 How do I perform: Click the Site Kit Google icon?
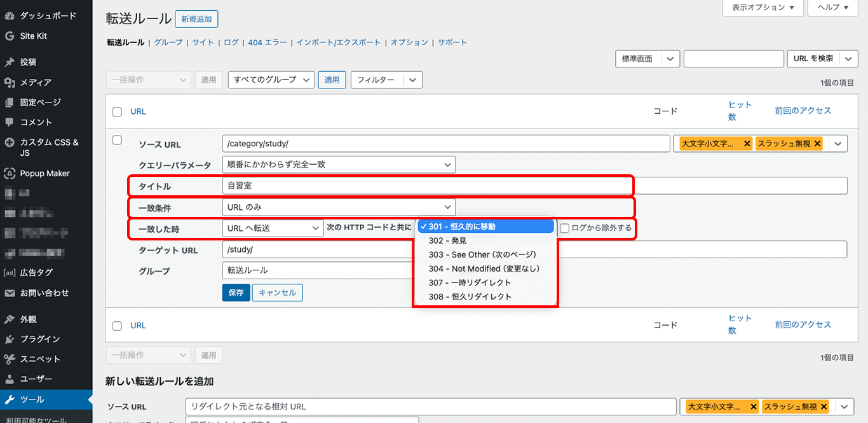pyautogui.click(x=10, y=36)
